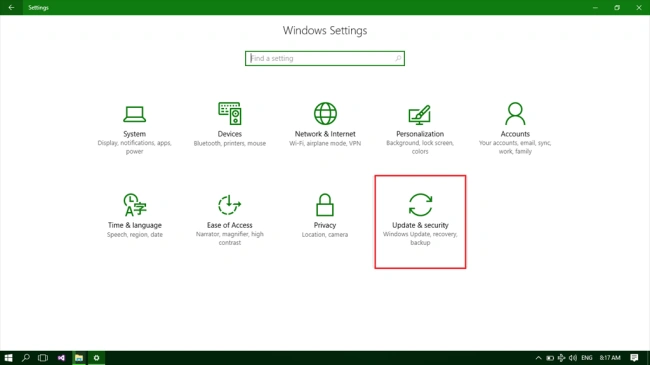Open File Explorer from taskbar
Viewport: 650px width, 365px height.
point(79,358)
